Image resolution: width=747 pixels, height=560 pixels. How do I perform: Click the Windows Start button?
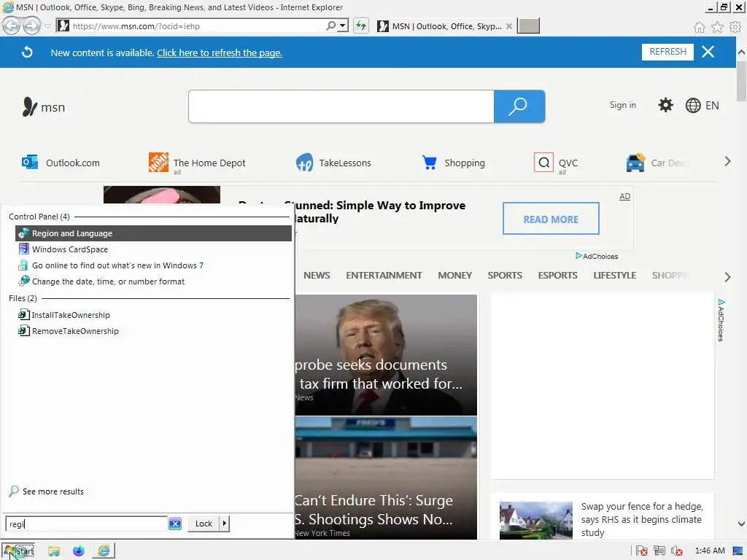point(18,551)
